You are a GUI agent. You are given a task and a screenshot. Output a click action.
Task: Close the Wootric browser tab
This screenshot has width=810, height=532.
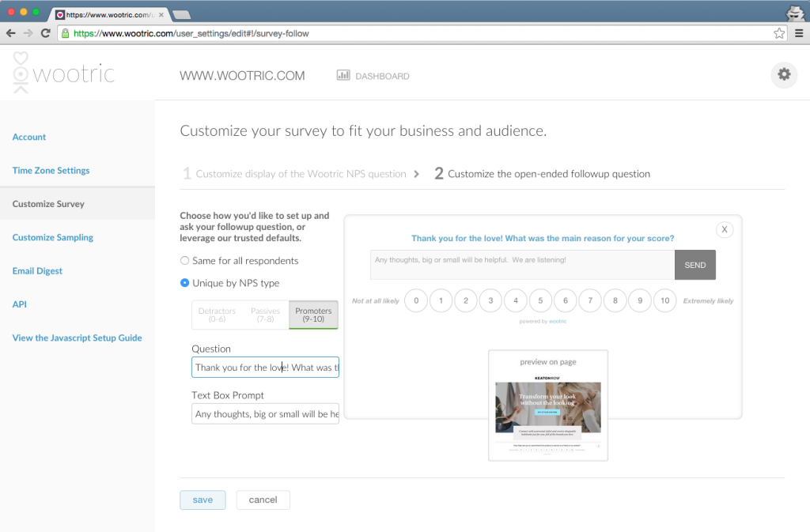coord(161,15)
